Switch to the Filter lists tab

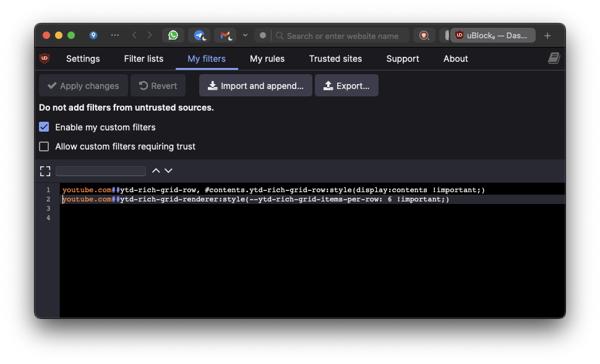144,59
